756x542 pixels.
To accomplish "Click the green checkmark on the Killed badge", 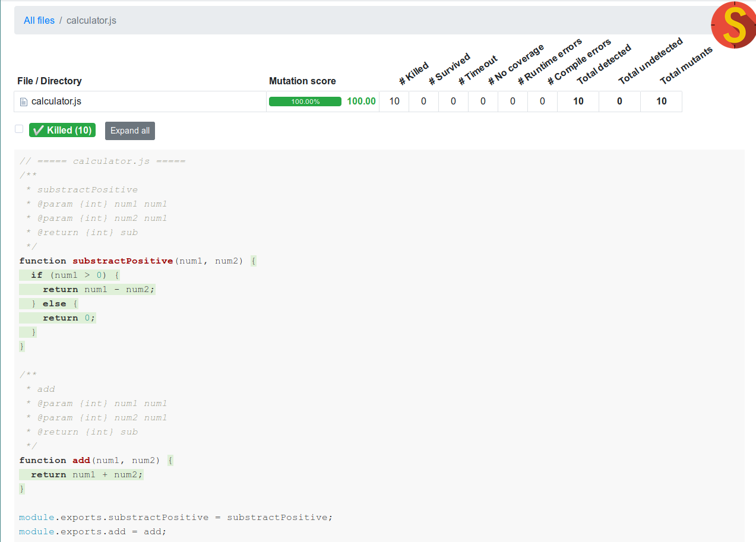I will point(39,130).
